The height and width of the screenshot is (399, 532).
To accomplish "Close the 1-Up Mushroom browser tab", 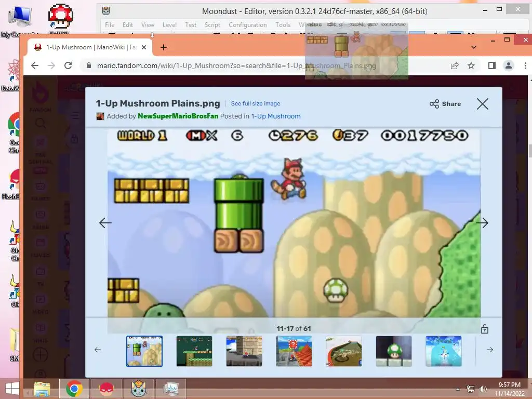I will [144, 47].
